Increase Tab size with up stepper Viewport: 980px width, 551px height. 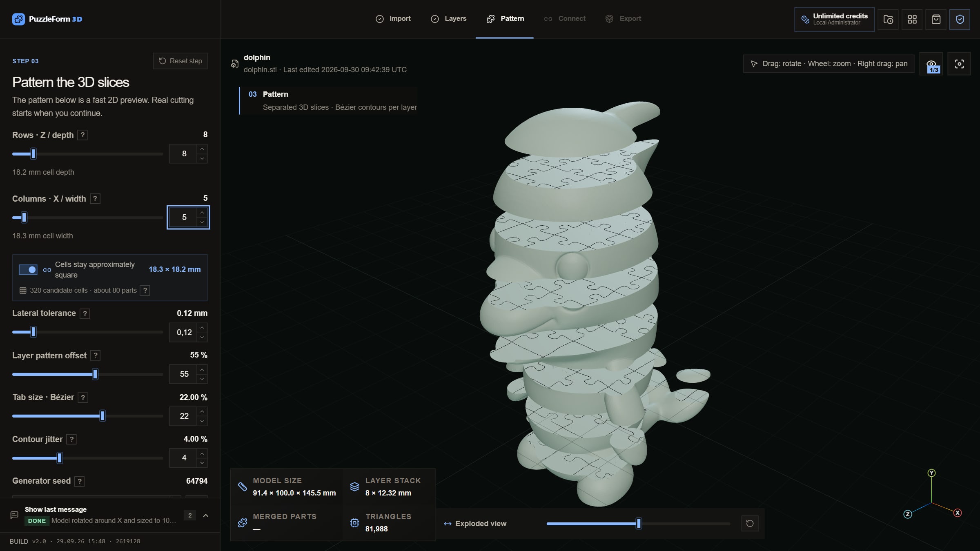pyautogui.click(x=202, y=411)
